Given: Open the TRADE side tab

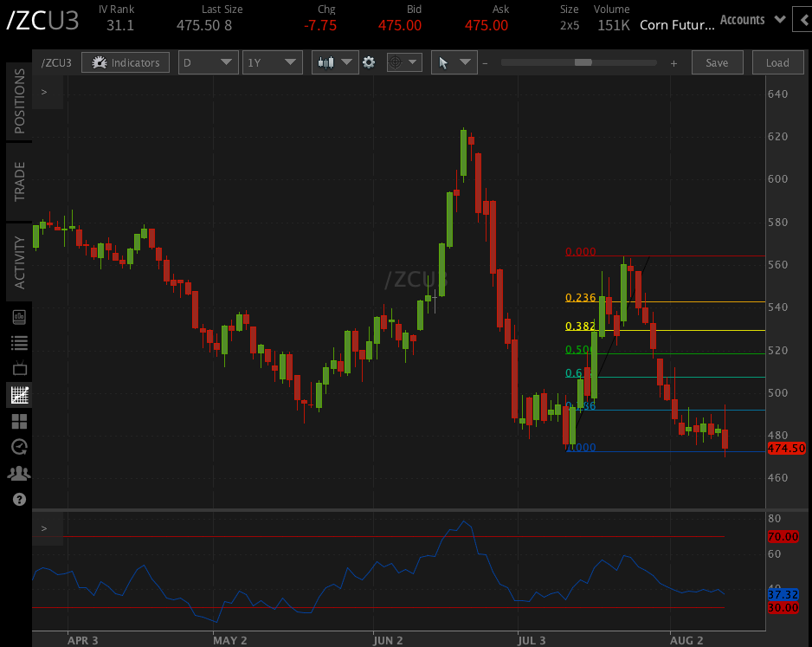Looking at the screenshot, I should 19,182.
